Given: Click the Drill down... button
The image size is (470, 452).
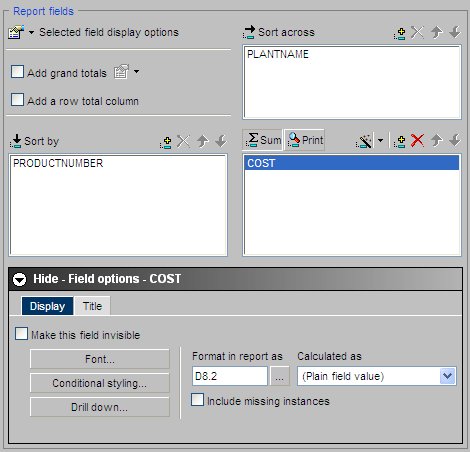Looking at the screenshot, I should pyautogui.click(x=100, y=407).
